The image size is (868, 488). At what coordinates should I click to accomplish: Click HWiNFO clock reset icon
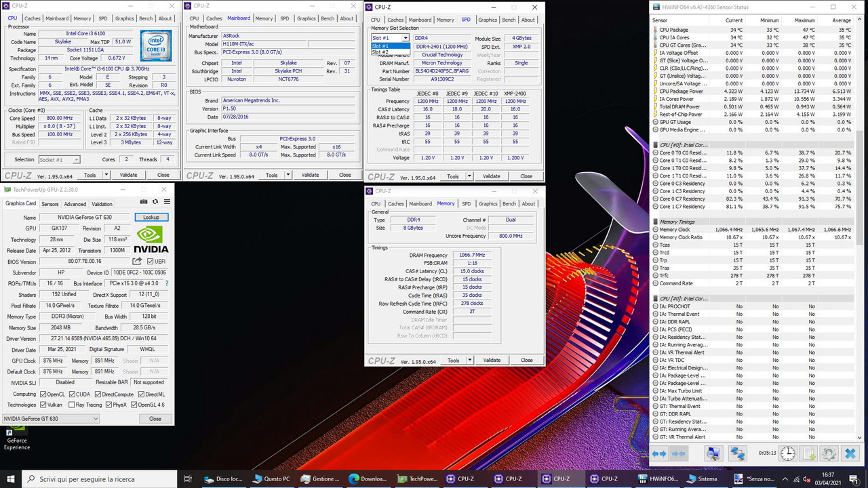[x=788, y=453]
